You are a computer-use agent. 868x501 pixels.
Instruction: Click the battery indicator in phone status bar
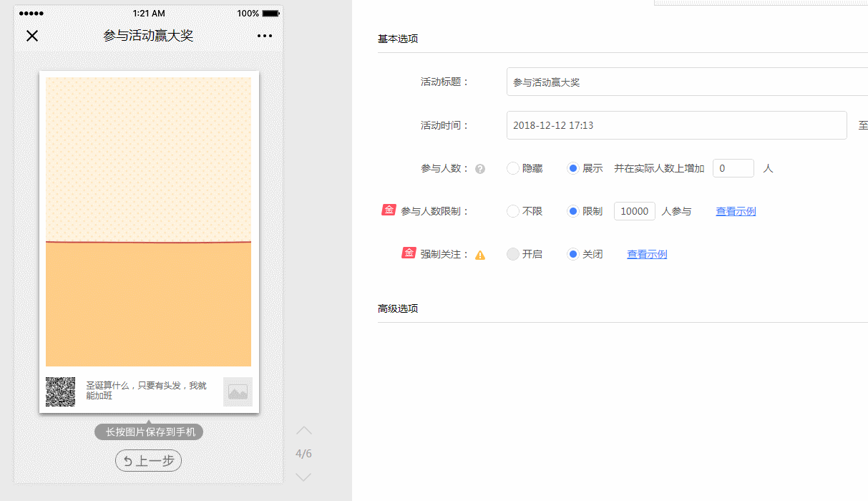click(270, 14)
